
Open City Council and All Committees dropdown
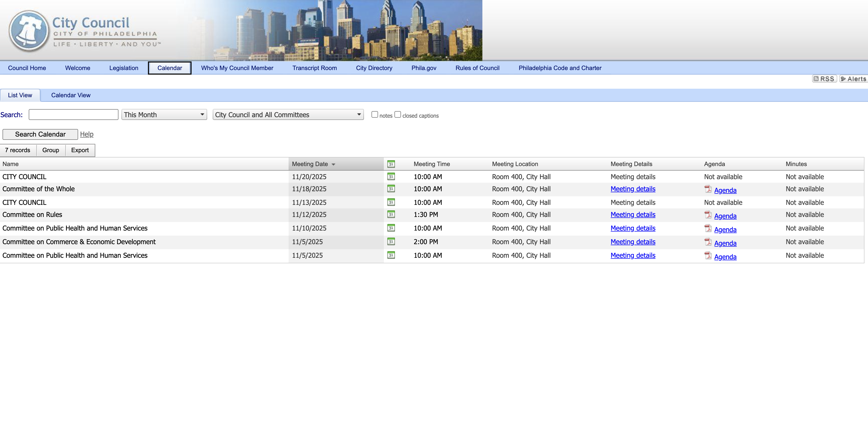click(288, 115)
